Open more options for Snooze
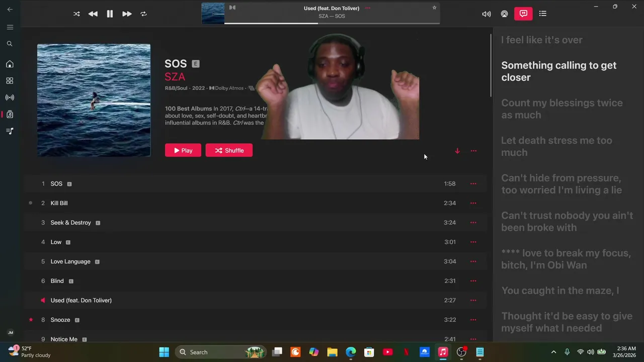The image size is (644, 362). pos(473,320)
